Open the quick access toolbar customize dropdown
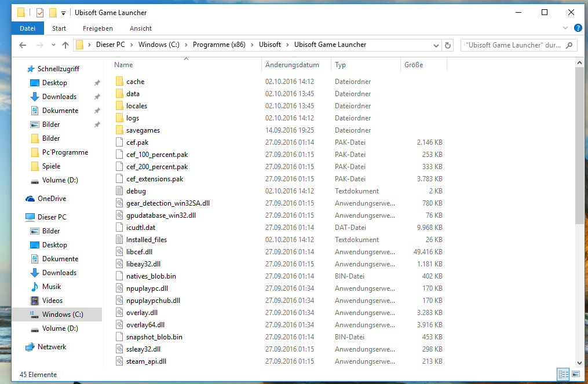588x384 pixels. click(63, 13)
